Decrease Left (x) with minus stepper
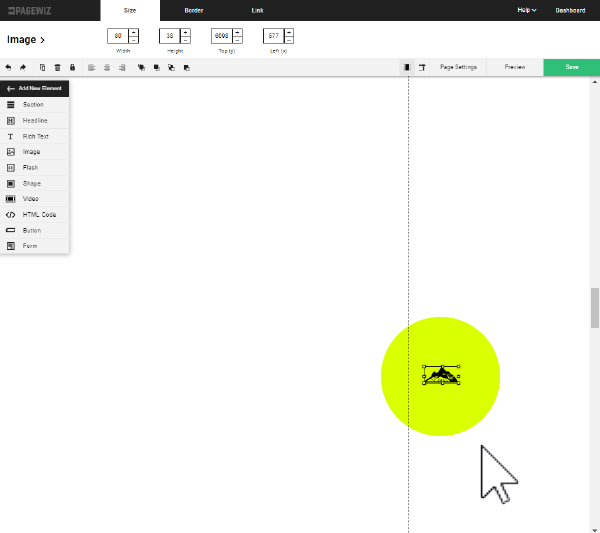Image resolution: width=600 pixels, height=533 pixels. [289, 40]
